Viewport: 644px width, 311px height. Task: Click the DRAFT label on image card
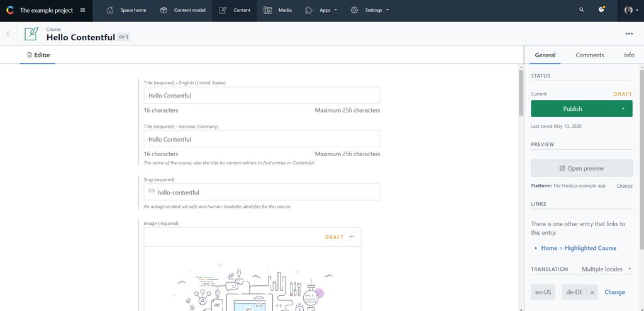pyautogui.click(x=335, y=237)
